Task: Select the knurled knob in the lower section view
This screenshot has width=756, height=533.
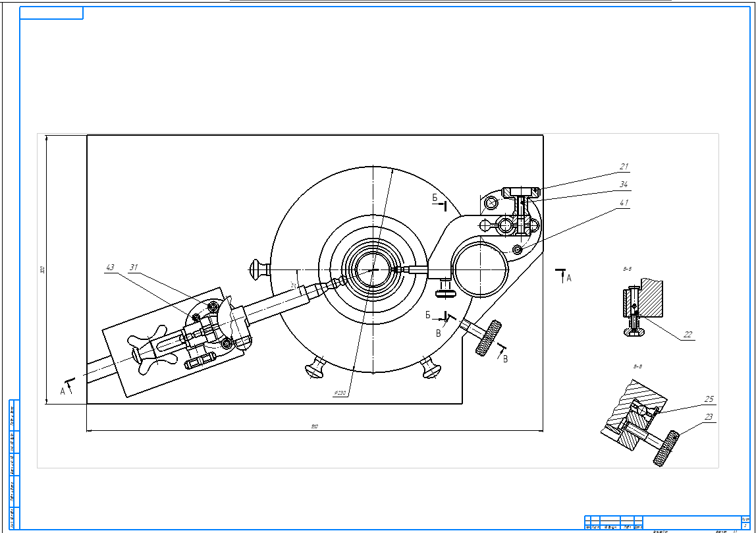Action: click(x=666, y=448)
